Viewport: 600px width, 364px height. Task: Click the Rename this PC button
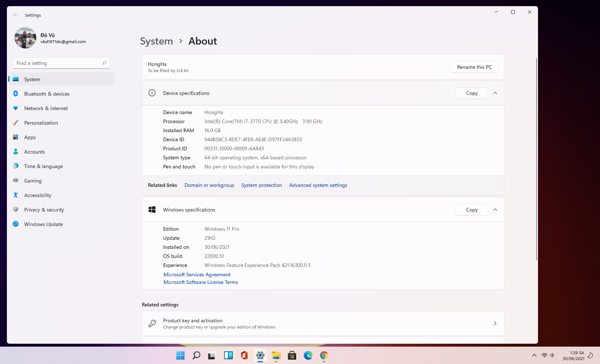click(474, 67)
